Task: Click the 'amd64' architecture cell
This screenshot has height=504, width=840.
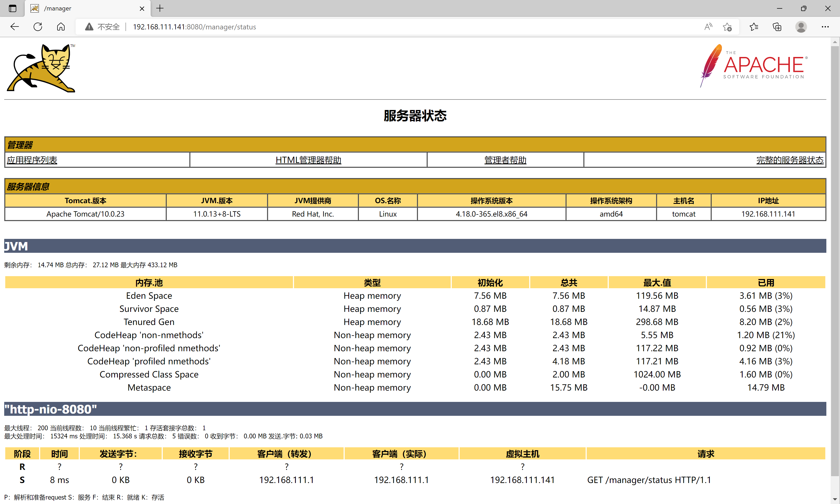Action: (611, 214)
